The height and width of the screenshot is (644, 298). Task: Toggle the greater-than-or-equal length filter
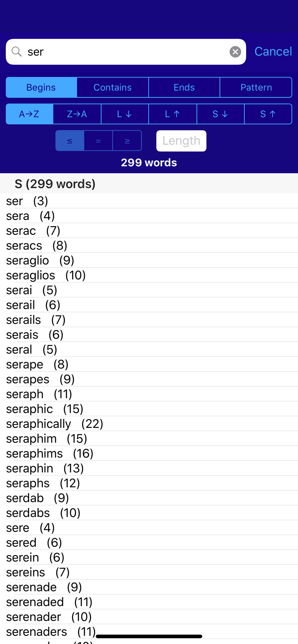pyautogui.click(x=127, y=141)
